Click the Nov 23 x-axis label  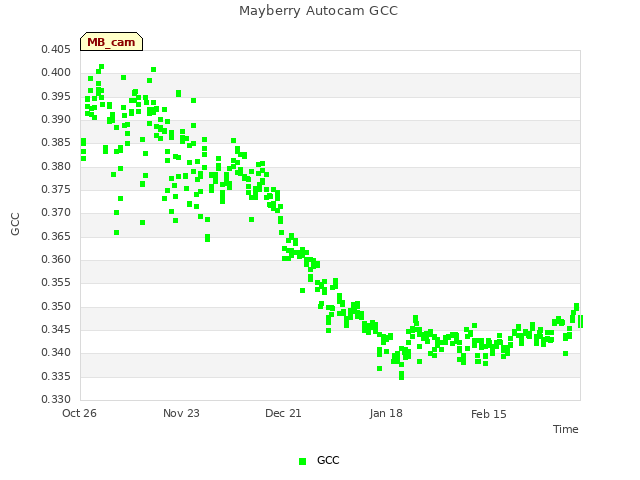[181, 413]
